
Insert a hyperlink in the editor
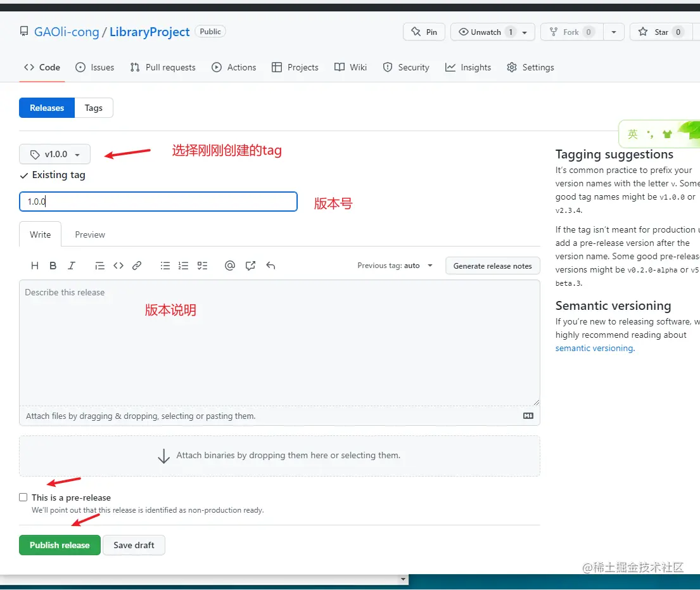click(137, 266)
